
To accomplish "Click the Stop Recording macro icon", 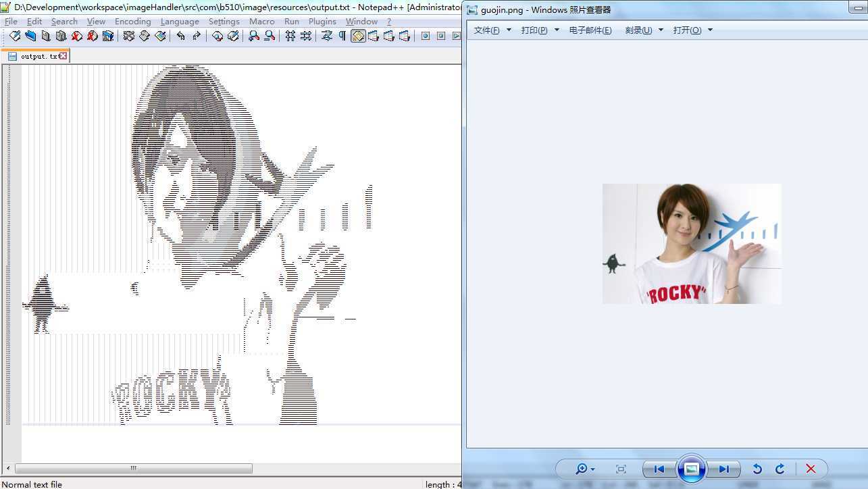I will (x=441, y=36).
